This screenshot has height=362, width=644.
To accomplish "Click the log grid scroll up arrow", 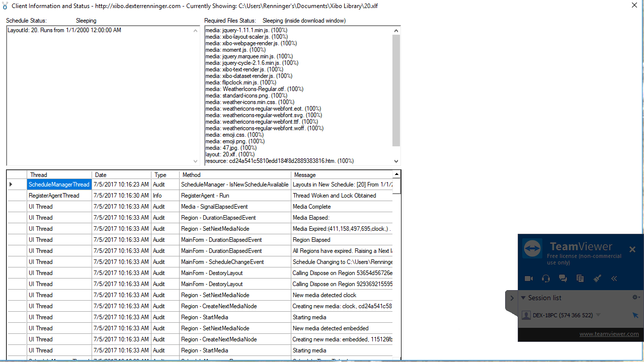I will [396, 174].
